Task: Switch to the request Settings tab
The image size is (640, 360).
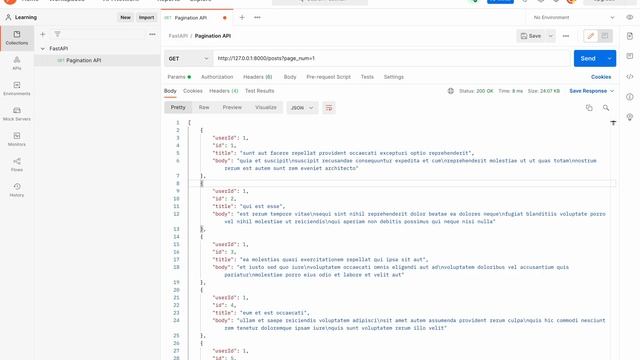Action: pos(393,77)
